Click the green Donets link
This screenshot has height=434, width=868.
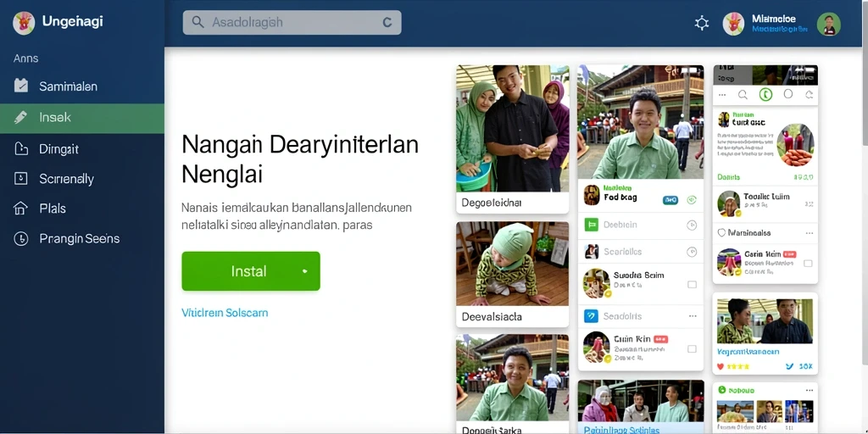(728, 177)
